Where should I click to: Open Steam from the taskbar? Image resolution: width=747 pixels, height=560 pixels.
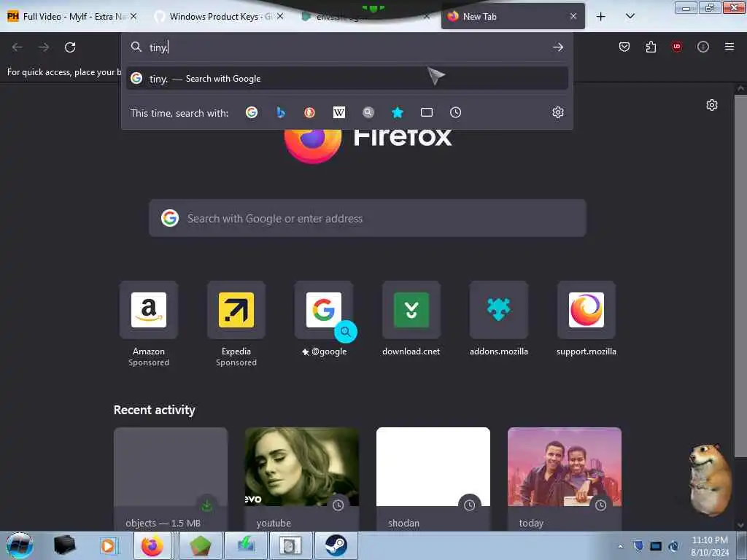coord(336,546)
